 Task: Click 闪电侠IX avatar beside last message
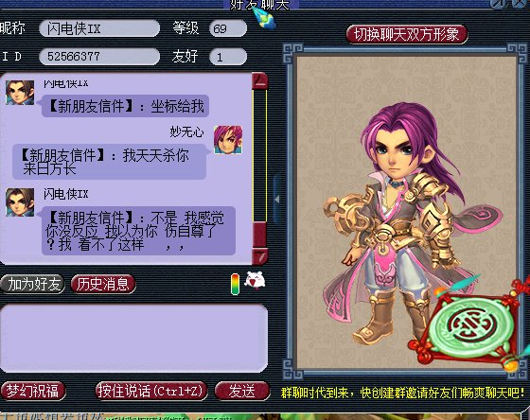pyautogui.click(x=20, y=202)
